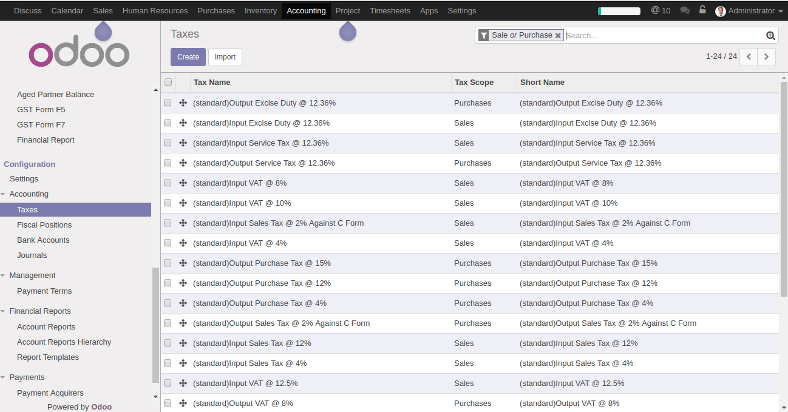The height and width of the screenshot is (412, 788).
Task: Click the Administrator avatar icon
Action: click(x=720, y=11)
